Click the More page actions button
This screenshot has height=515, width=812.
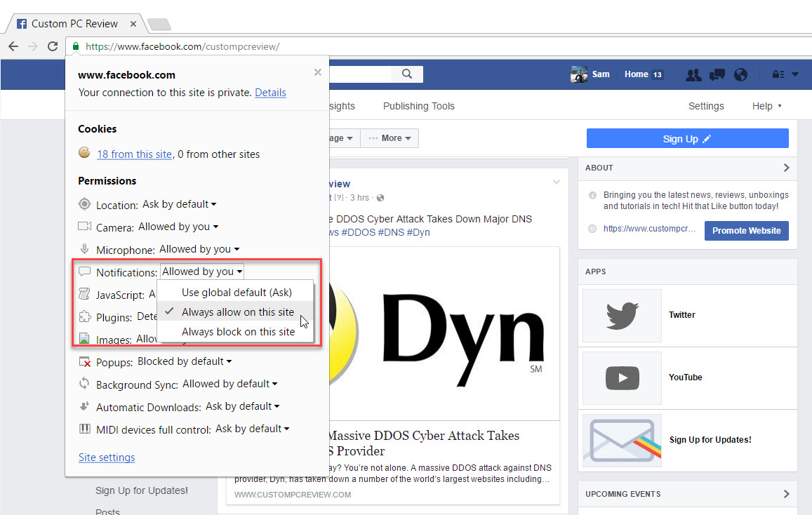coord(390,138)
